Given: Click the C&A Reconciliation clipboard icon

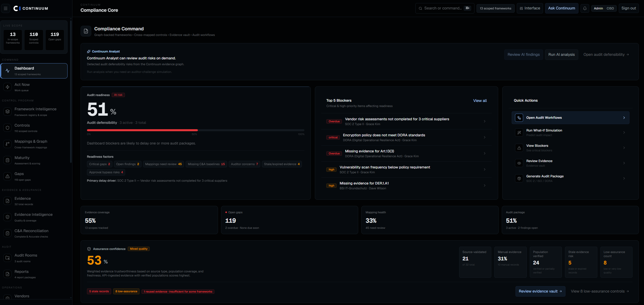Looking at the screenshot, I should tap(7, 233).
